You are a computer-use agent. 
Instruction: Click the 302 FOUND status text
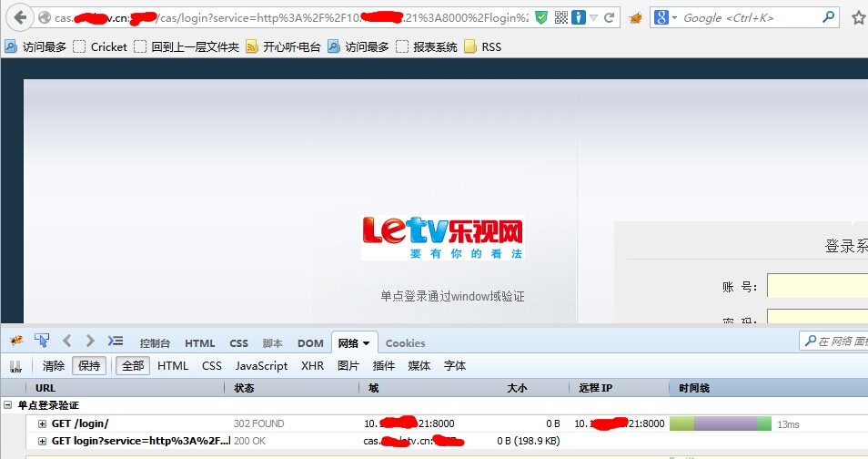pos(258,424)
